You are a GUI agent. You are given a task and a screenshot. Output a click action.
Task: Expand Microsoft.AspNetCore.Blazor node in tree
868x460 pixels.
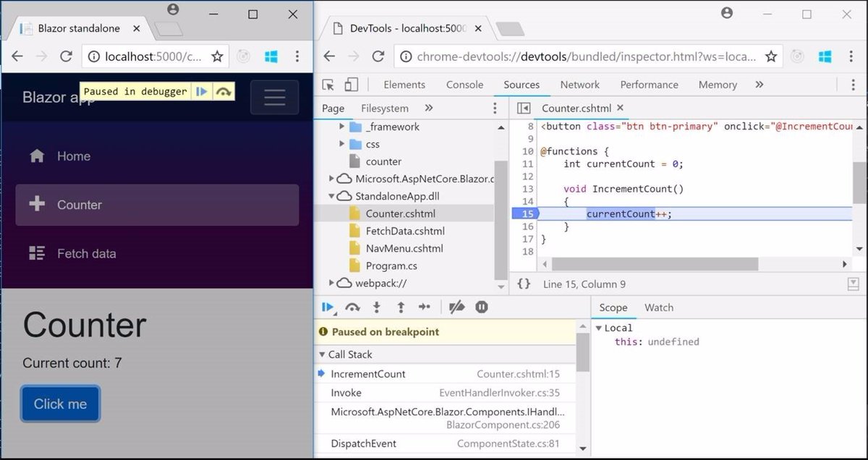coord(331,179)
